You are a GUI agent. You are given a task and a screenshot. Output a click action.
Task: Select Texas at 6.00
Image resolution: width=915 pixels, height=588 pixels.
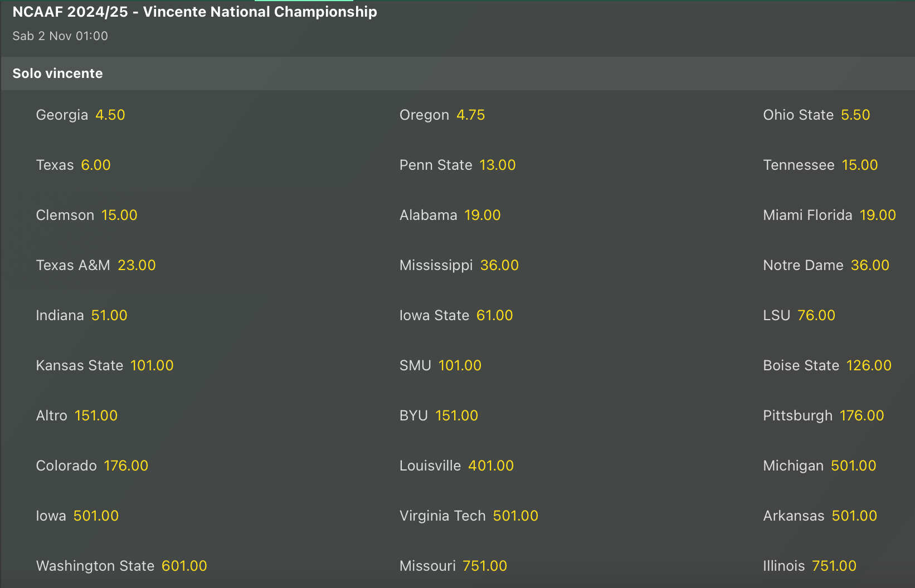coord(73,165)
